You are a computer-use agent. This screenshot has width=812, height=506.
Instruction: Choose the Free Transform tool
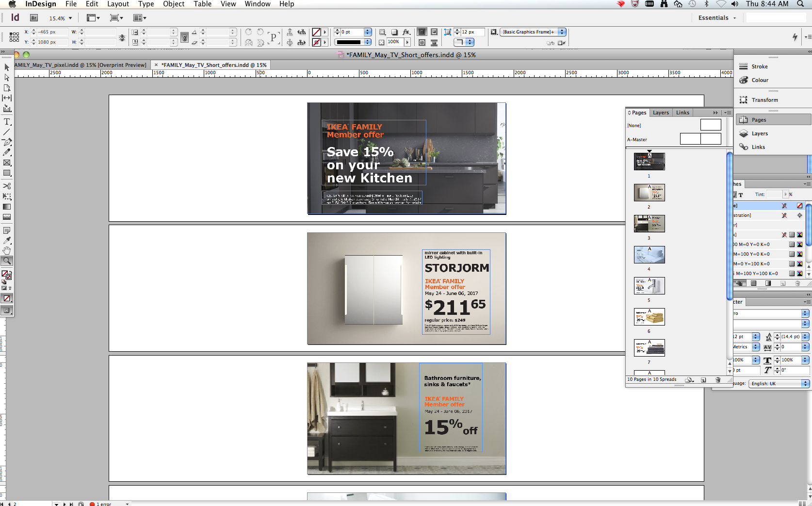(x=7, y=196)
